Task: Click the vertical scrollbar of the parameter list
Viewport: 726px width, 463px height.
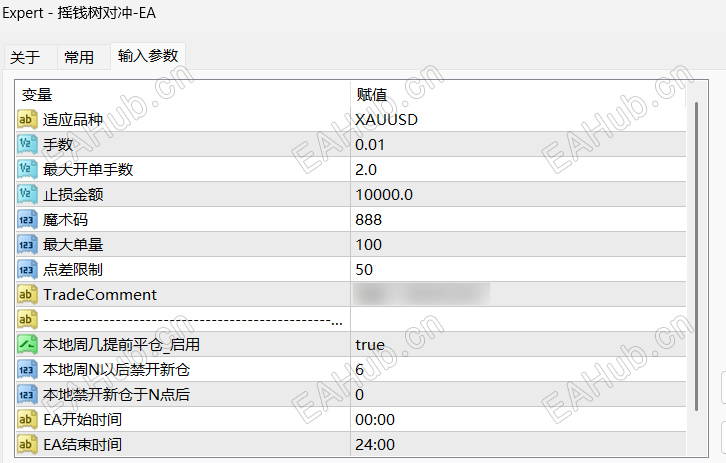Action: (x=697, y=250)
